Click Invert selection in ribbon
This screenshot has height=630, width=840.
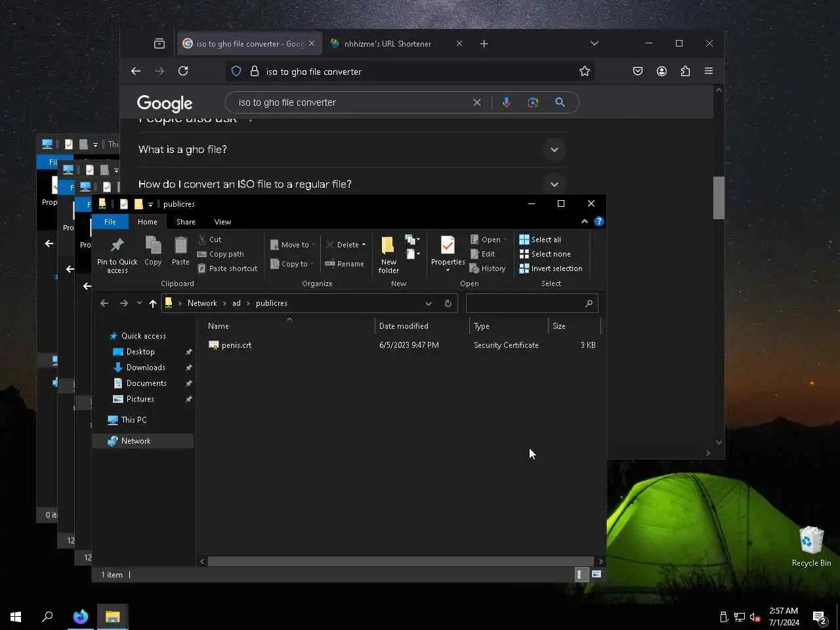[x=551, y=268]
